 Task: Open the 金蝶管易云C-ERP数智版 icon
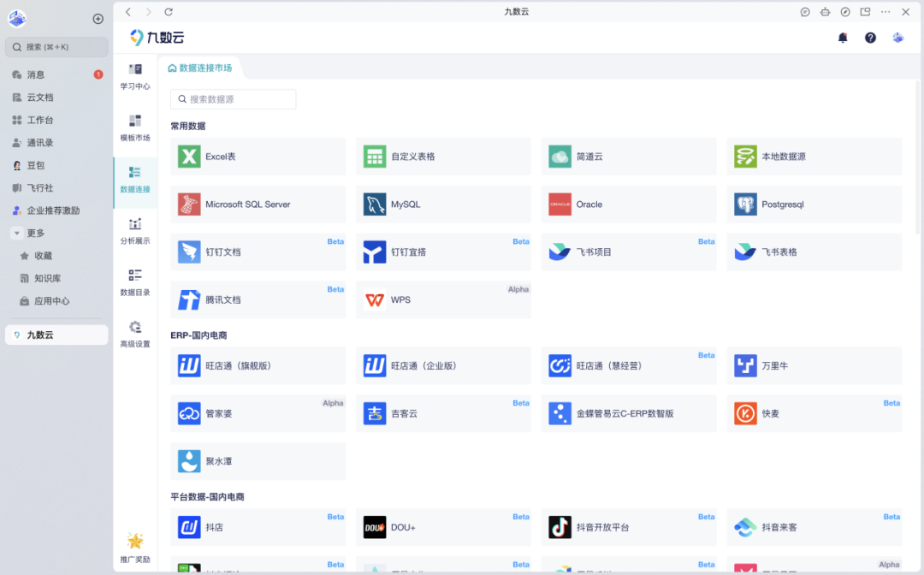click(x=560, y=413)
